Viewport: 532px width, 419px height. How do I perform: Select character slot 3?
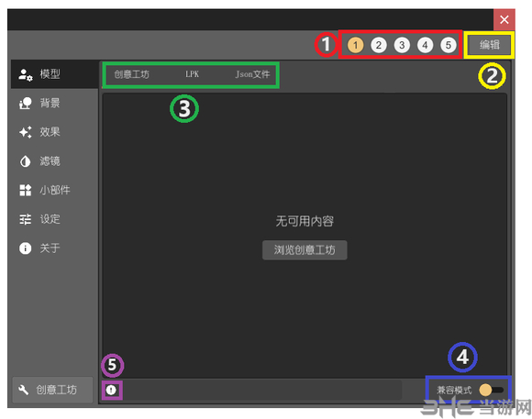[x=402, y=45]
